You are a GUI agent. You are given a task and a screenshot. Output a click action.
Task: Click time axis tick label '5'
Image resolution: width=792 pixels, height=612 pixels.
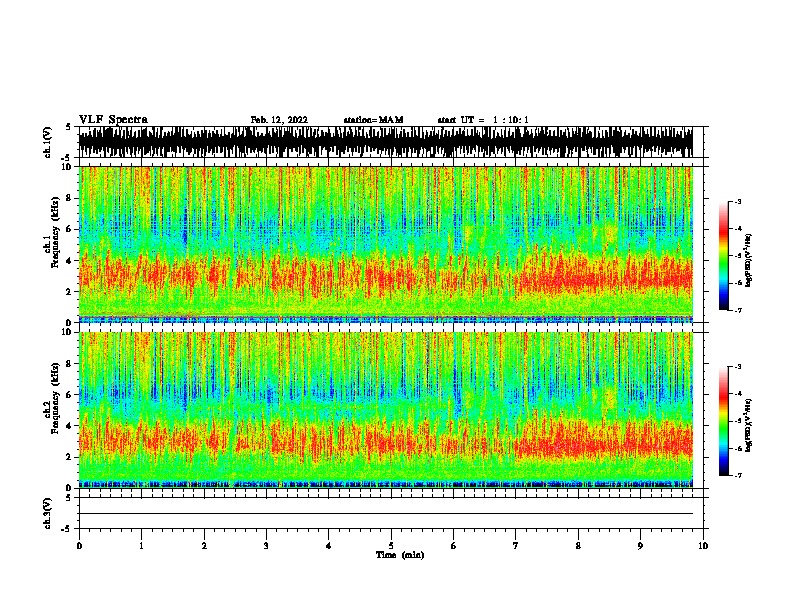[x=391, y=546]
